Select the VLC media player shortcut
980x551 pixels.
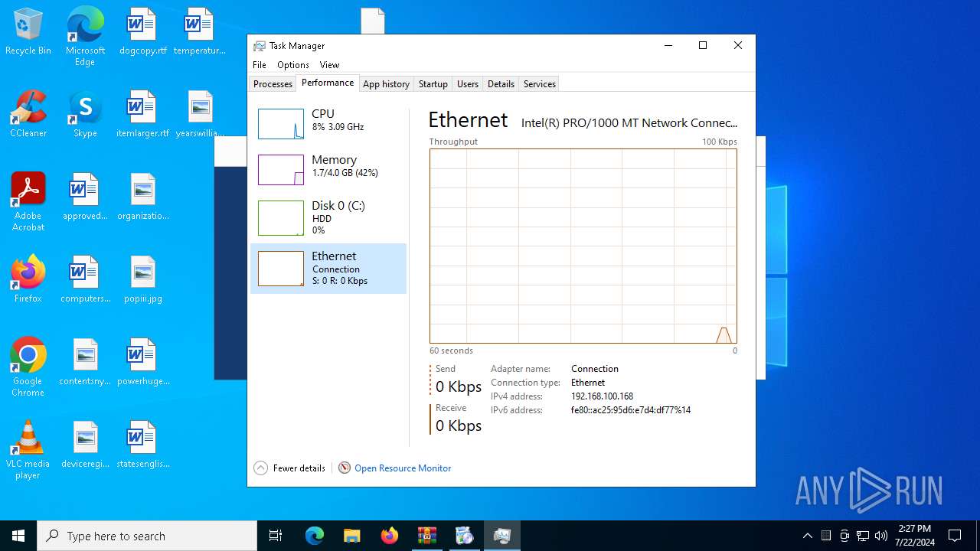pyautogui.click(x=28, y=450)
